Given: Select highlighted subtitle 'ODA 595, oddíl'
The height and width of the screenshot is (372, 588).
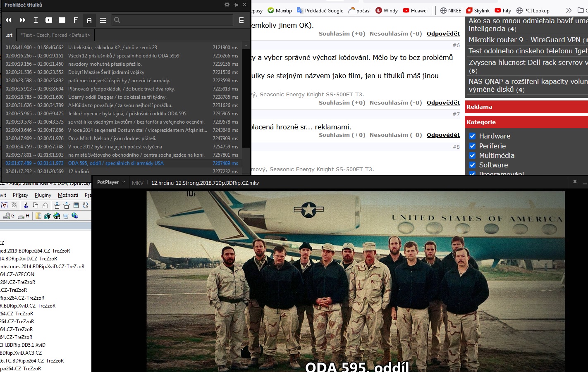Looking at the screenshot, I should pos(122,163).
